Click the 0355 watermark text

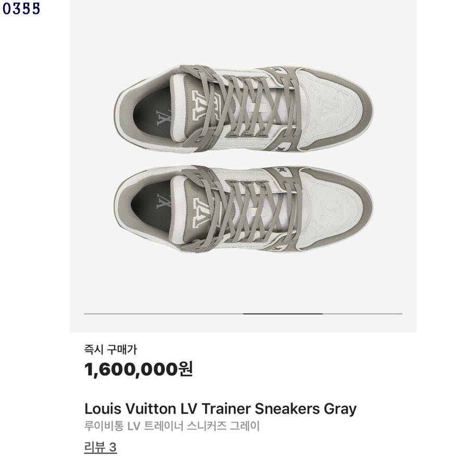point(21,9)
